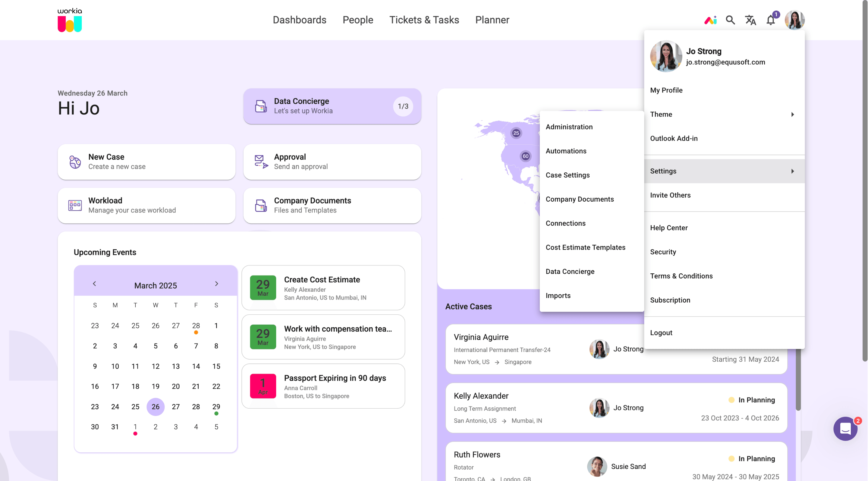Select Subscription menu entry
Viewport: 868px width, 481px height.
tap(724, 300)
